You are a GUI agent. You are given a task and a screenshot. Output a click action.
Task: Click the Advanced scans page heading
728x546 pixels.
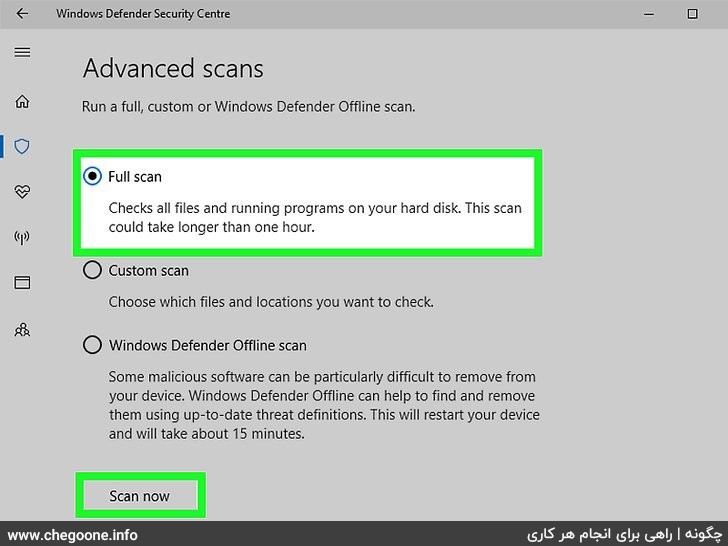173,69
